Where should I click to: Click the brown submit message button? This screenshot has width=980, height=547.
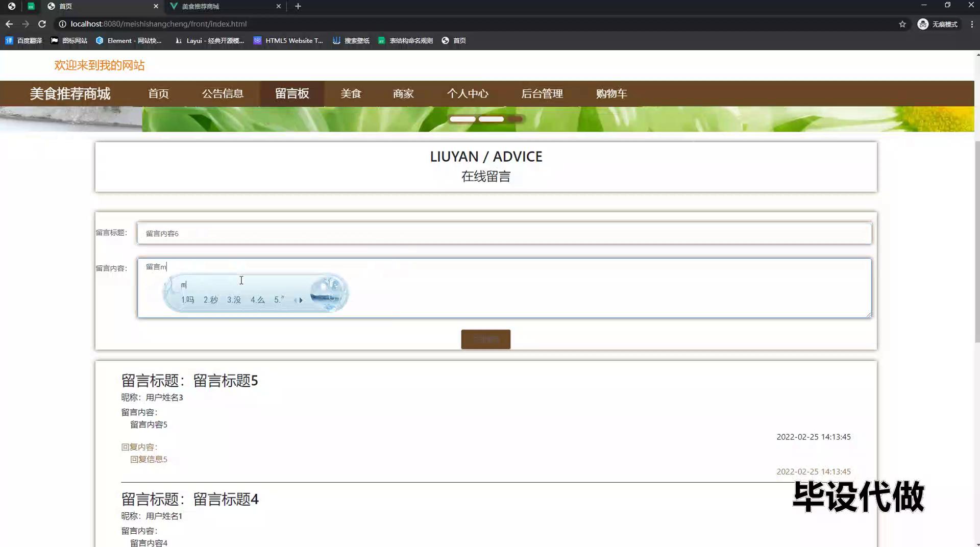coord(485,339)
